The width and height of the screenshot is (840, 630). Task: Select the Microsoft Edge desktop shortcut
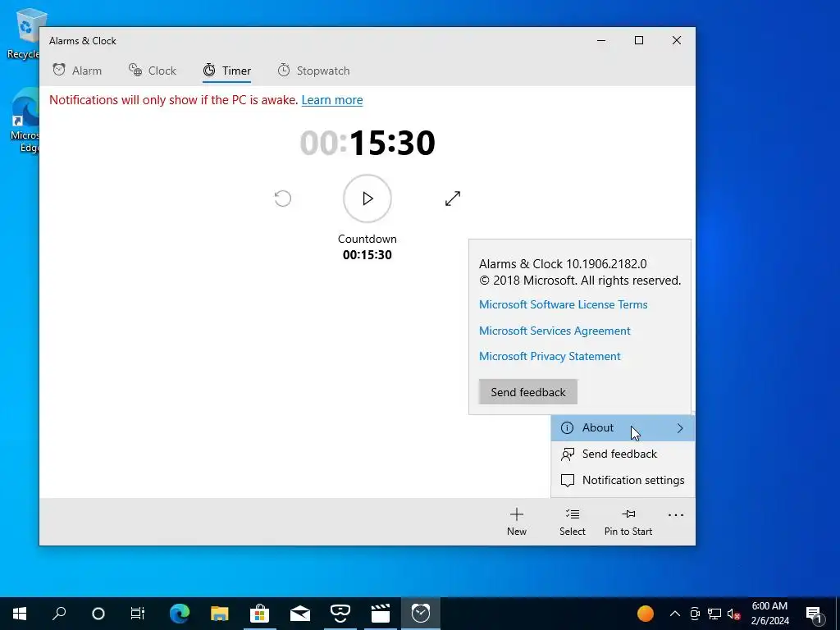(24, 121)
